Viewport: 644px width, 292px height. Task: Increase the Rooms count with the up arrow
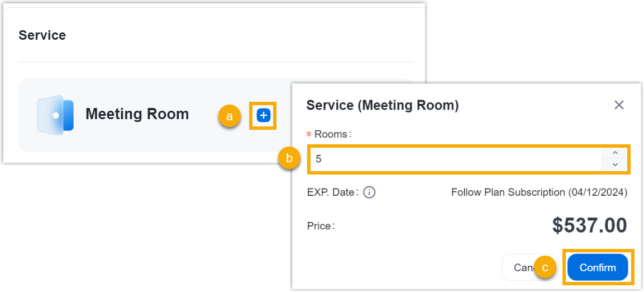tap(615, 153)
